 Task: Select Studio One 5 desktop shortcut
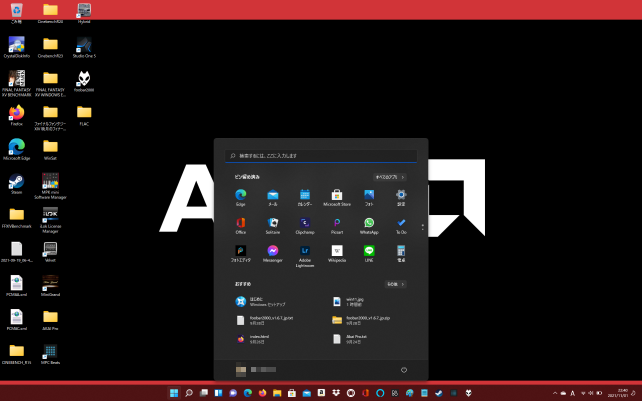[84, 47]
